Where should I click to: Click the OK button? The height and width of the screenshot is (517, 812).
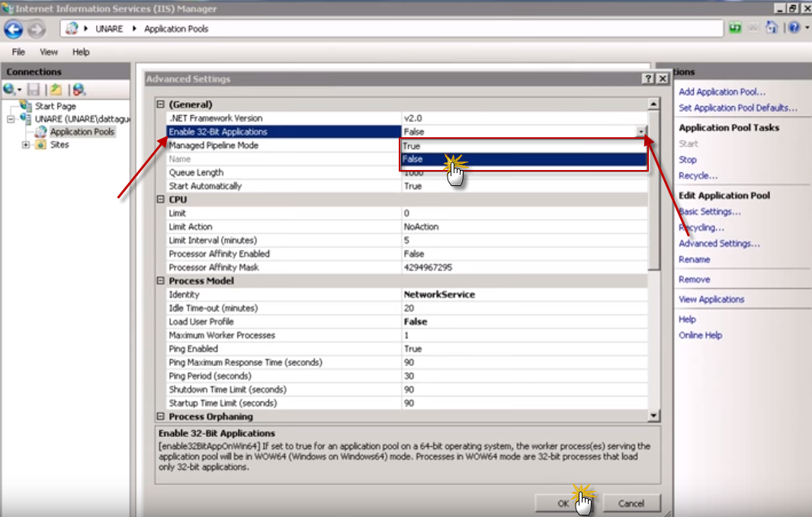pyautogui.click(x=563, y=503)
